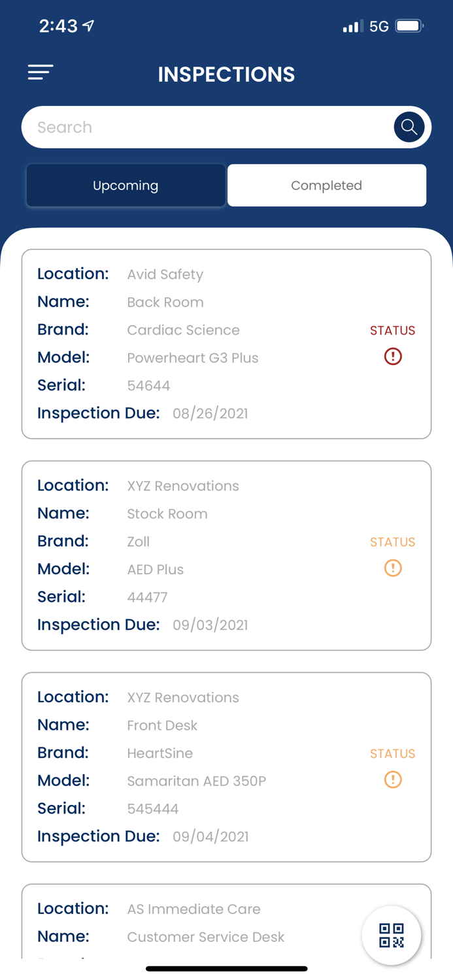Click the location link XYZ Renovations
Screen dimensions: 453x980
(183, 485)
